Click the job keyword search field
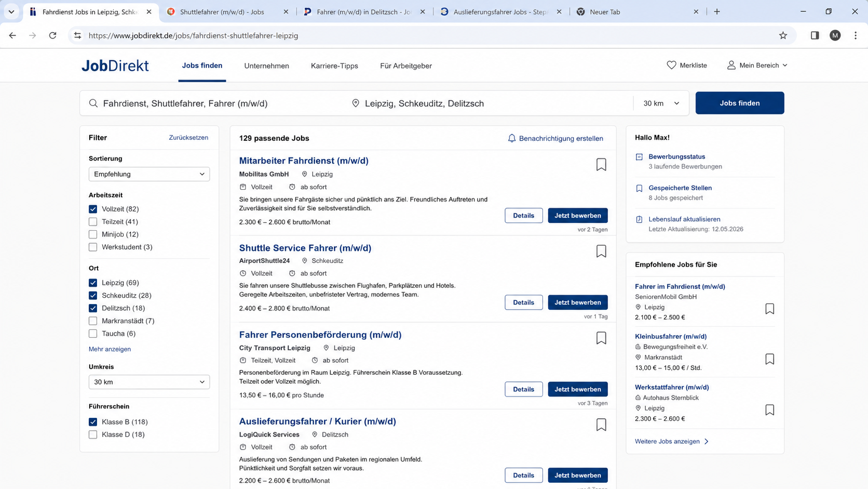Screen dimensions: 868x489 (x=213, y=103)
